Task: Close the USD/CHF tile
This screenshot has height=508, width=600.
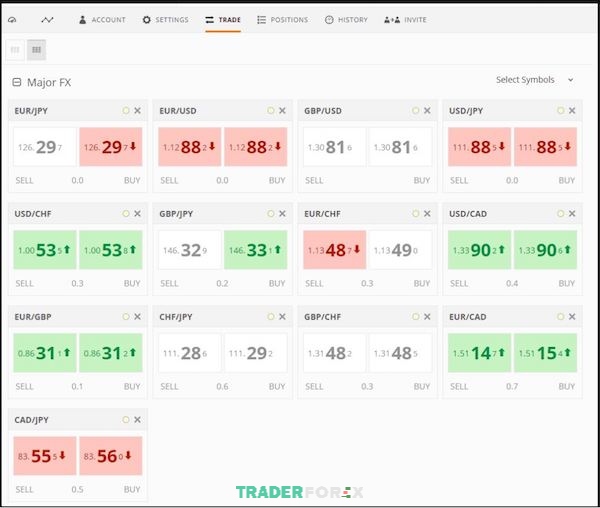Action: (137, 213)
